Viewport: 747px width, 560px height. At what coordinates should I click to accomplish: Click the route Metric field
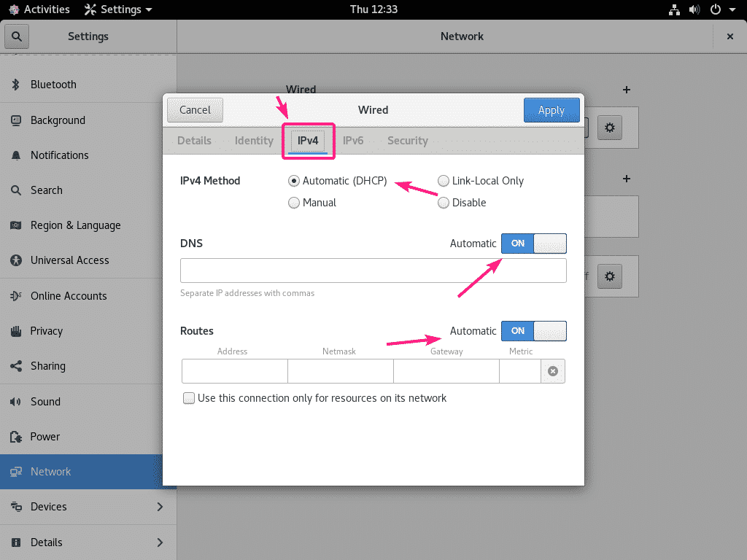(x=520, y=371)
